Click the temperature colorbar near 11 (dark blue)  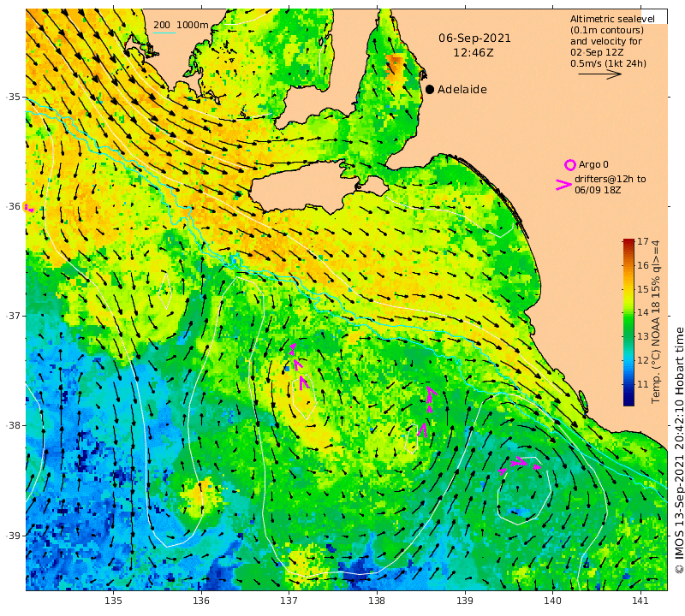(x=628, y=385)
